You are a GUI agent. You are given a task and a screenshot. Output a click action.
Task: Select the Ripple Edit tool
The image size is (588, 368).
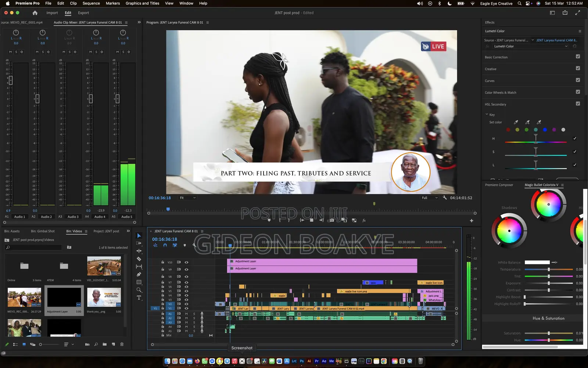click(x=139, y=251)
